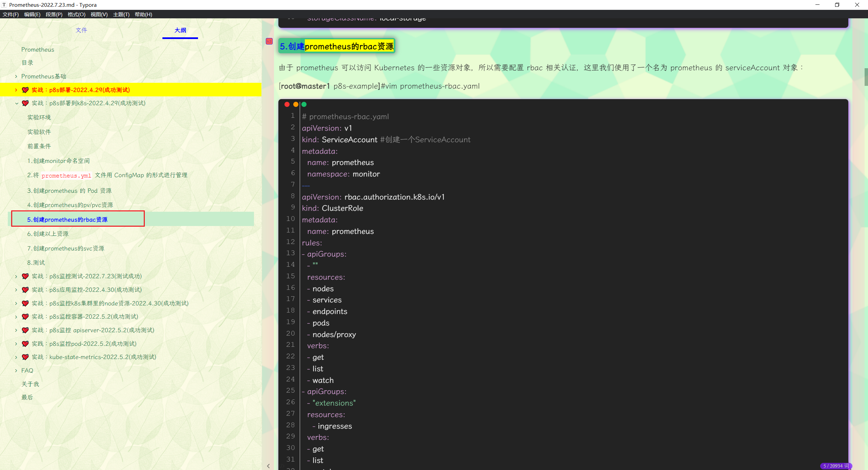Collapse sidebar with the bottom chevron
The image size is (868, 470).
(x=268, y=466)
